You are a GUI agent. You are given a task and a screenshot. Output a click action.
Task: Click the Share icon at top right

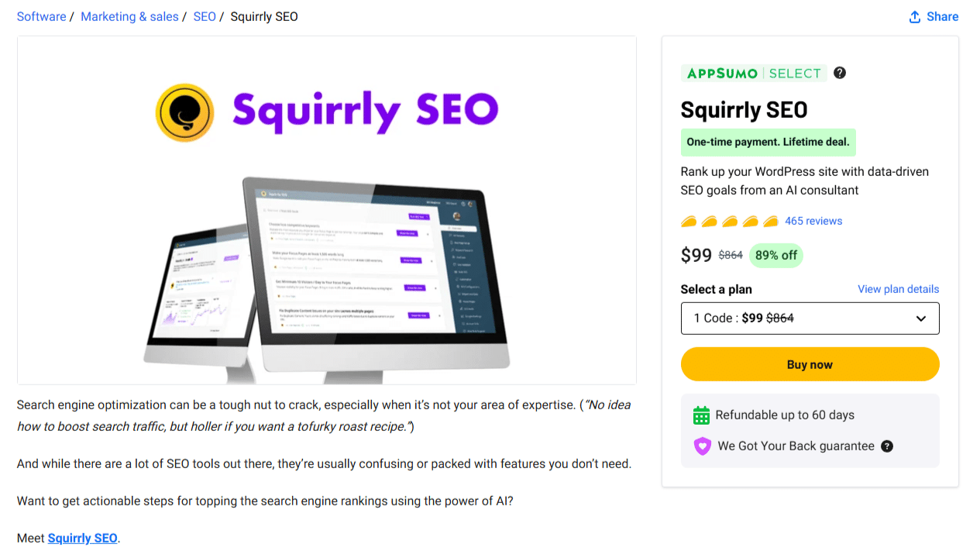(915, 16)
